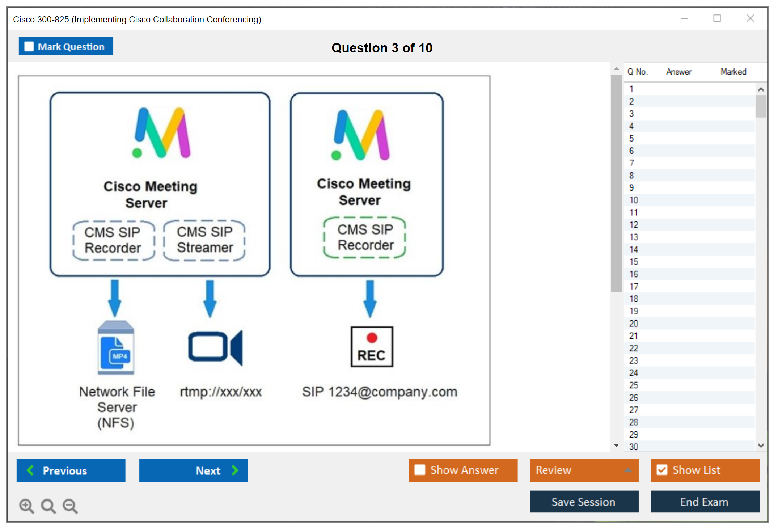Go to the Next question
This screenshot has width=778, height=532.
tap(193, 470)
